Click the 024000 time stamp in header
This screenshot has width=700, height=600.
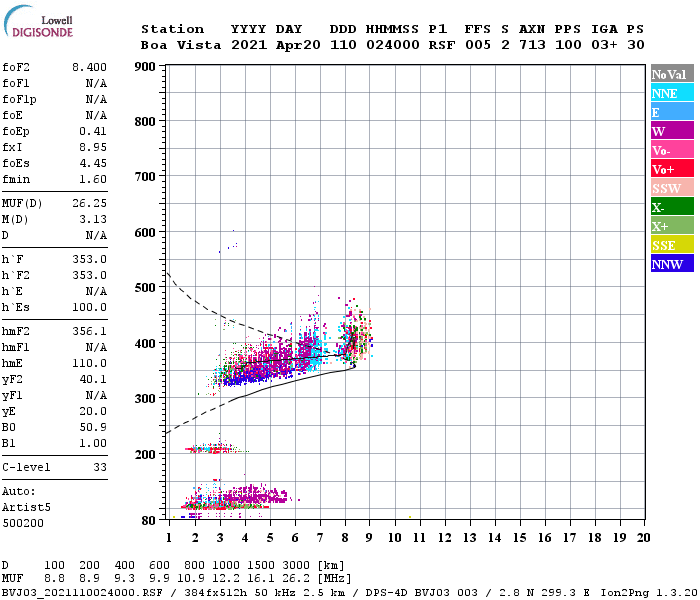coord(392,45)
